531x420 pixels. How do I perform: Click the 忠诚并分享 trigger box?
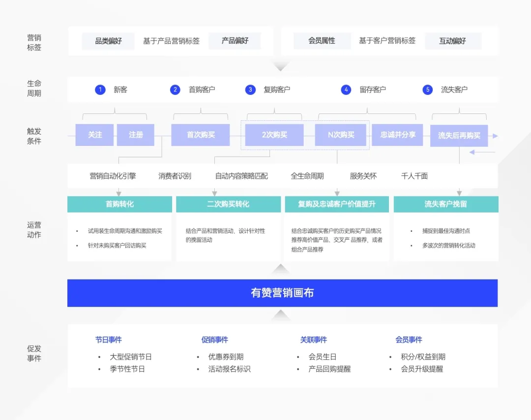coord(398,135)
